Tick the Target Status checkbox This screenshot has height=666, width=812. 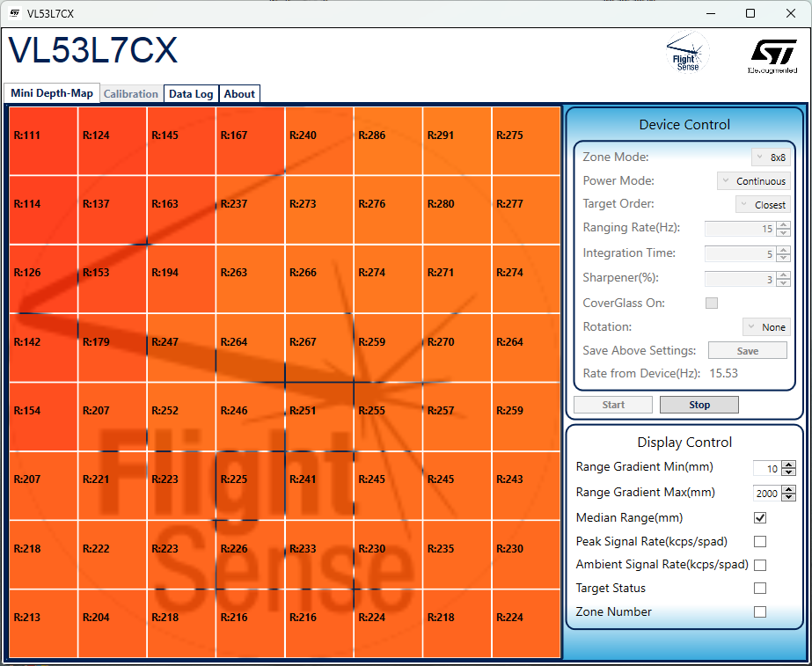point(760,588)
